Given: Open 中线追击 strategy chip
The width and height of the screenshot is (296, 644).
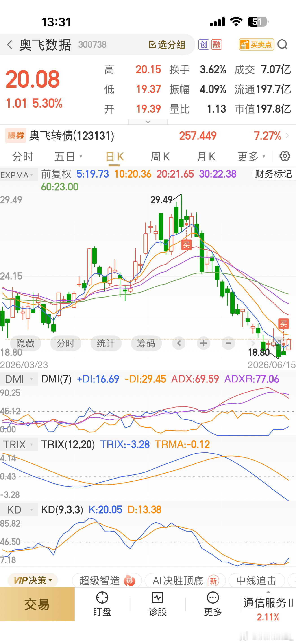Looking at the screenshot, I should [256, 580].
